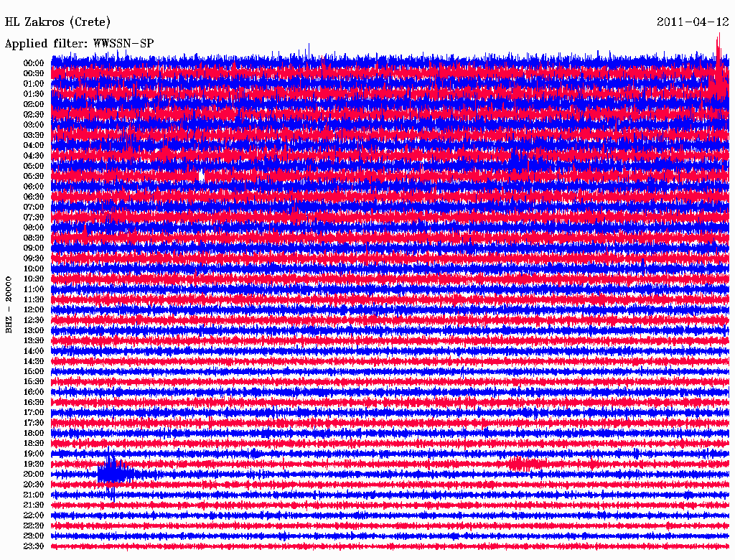Viewport: 735px width, 560px height.
Task: Click the station title HL Zakros (Crete)
Action: click(57, 22)
